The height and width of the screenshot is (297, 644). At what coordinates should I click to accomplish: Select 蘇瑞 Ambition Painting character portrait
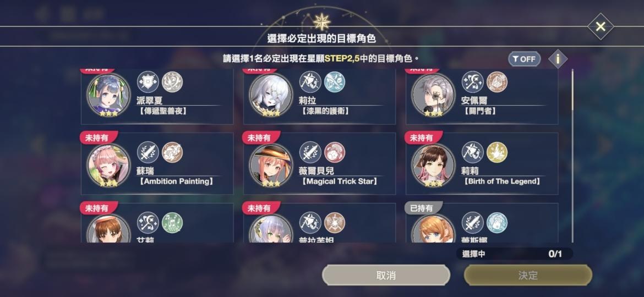pos(108,165)
